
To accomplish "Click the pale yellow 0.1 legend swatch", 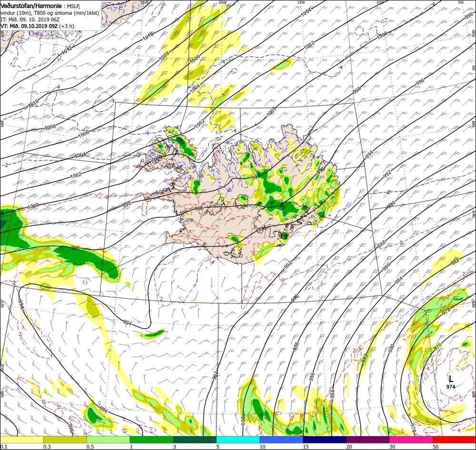I will coord(21,440).
